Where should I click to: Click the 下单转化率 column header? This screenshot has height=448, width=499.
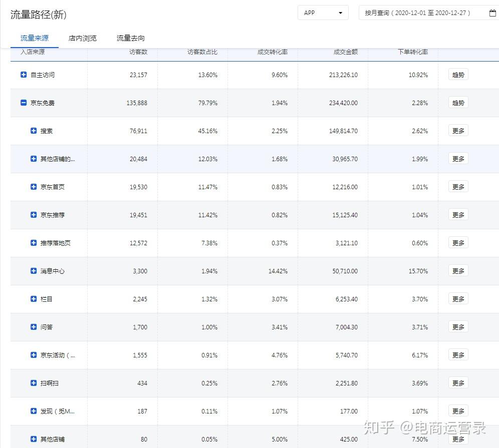click(413, 52)
